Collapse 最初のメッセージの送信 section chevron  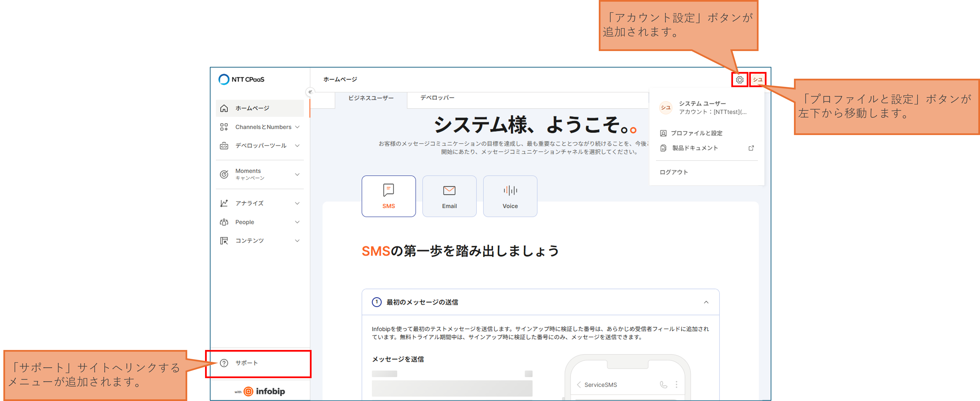(706, 302)
